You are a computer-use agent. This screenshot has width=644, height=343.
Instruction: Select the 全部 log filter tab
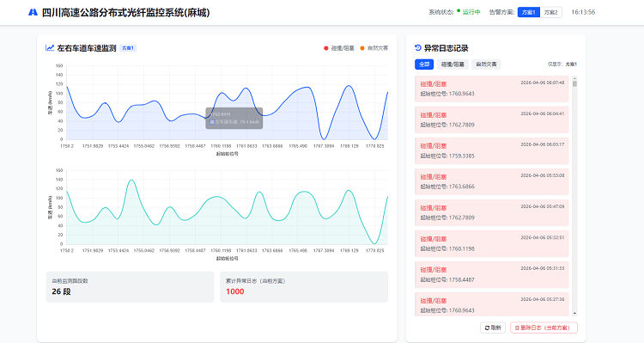[424, 64]
